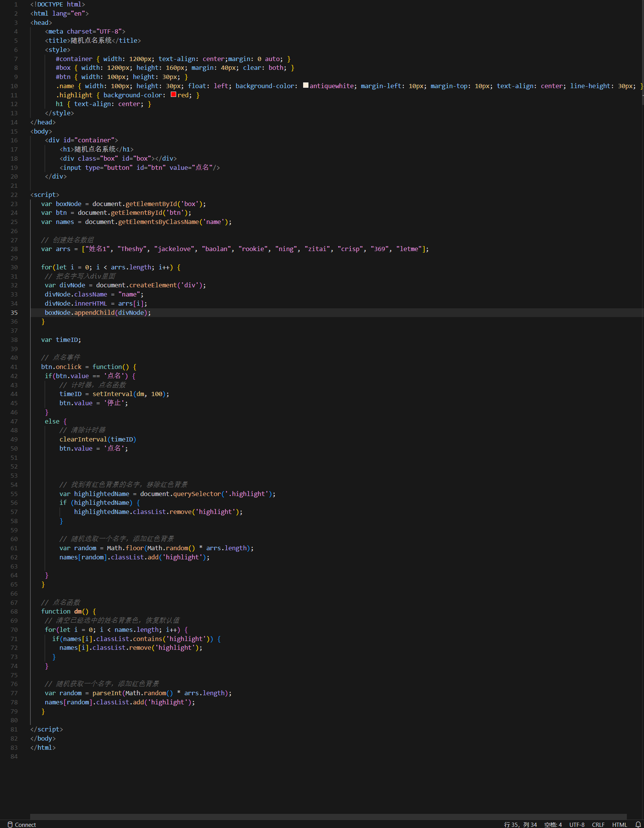644x828 pixels.
Task: Open notifications via the bell icon
Action: click(638, 825)
